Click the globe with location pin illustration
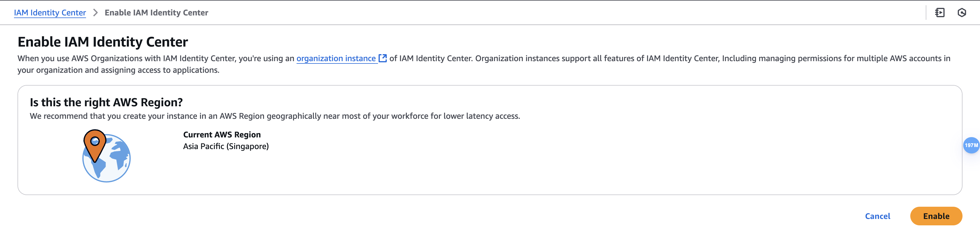The width and height of the screenshot is (980, 237). (x=106, y=156)
